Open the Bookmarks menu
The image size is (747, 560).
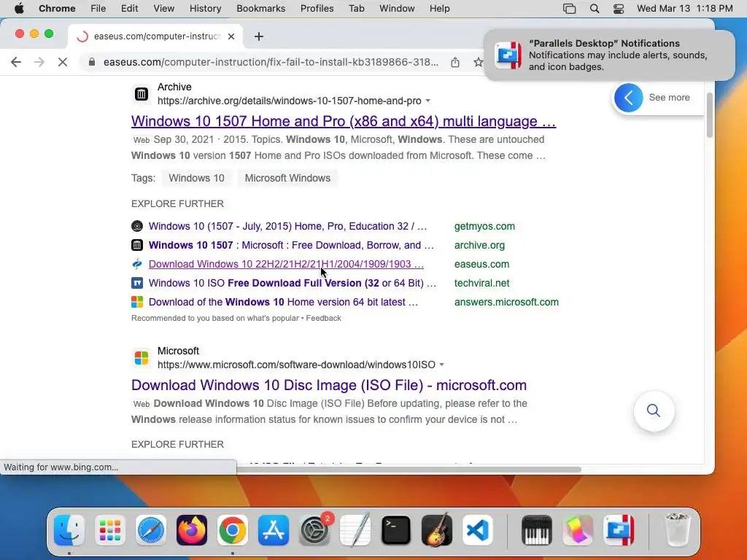[260, 9]
